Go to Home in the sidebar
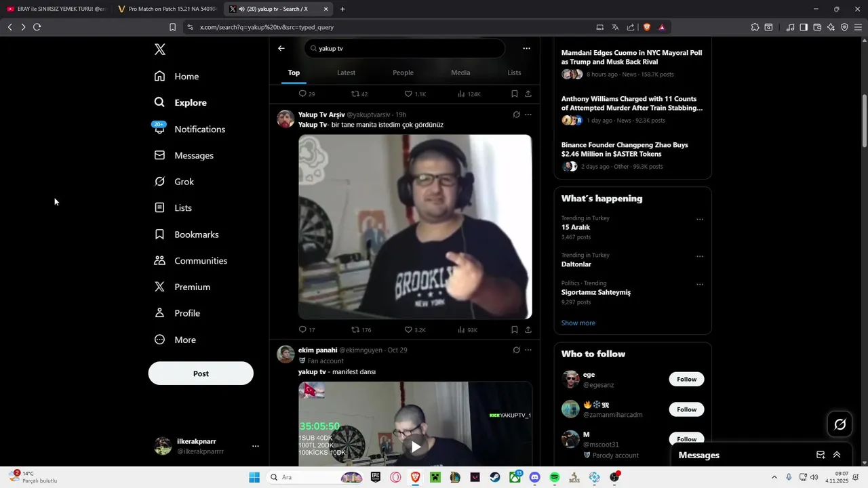Viewport: 868px width, 488px height. pos(176,77)
